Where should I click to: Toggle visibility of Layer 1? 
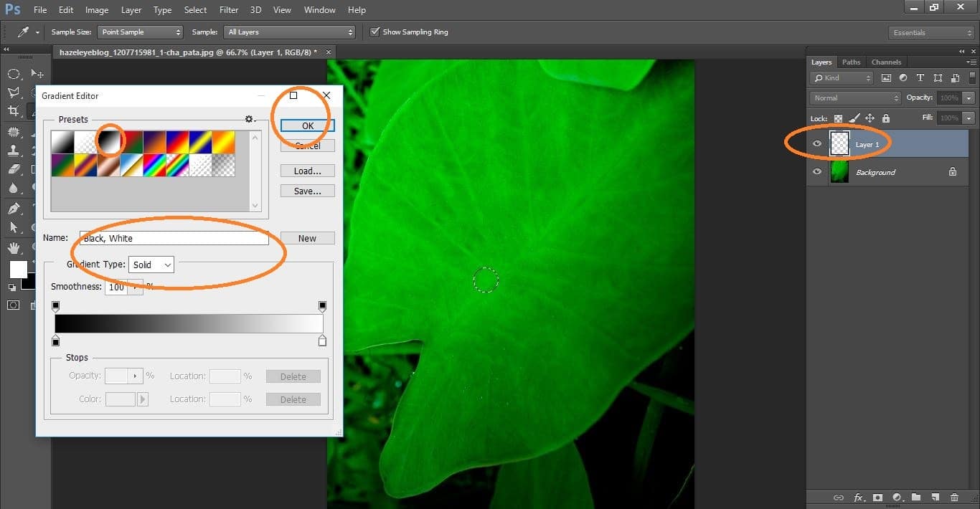[x=816, y=143]
